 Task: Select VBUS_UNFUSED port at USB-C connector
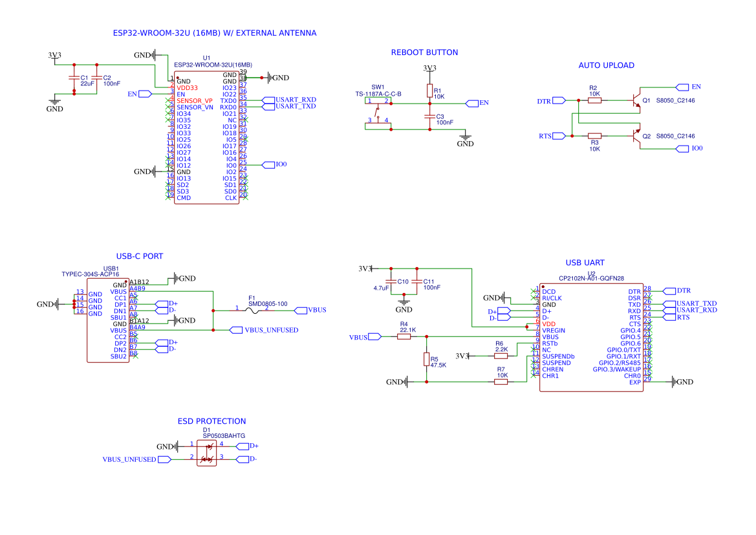pyautogui.click(x=265, y=330)
